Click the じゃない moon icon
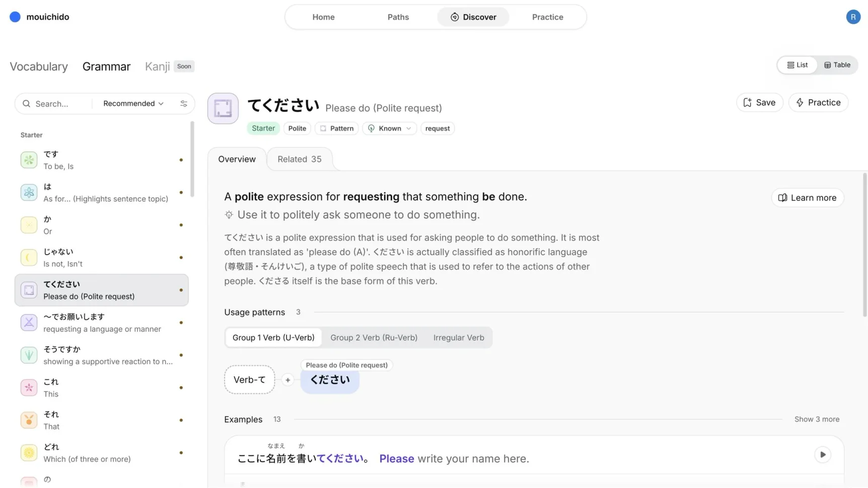The image size is (868, 488). click(29, 258)
